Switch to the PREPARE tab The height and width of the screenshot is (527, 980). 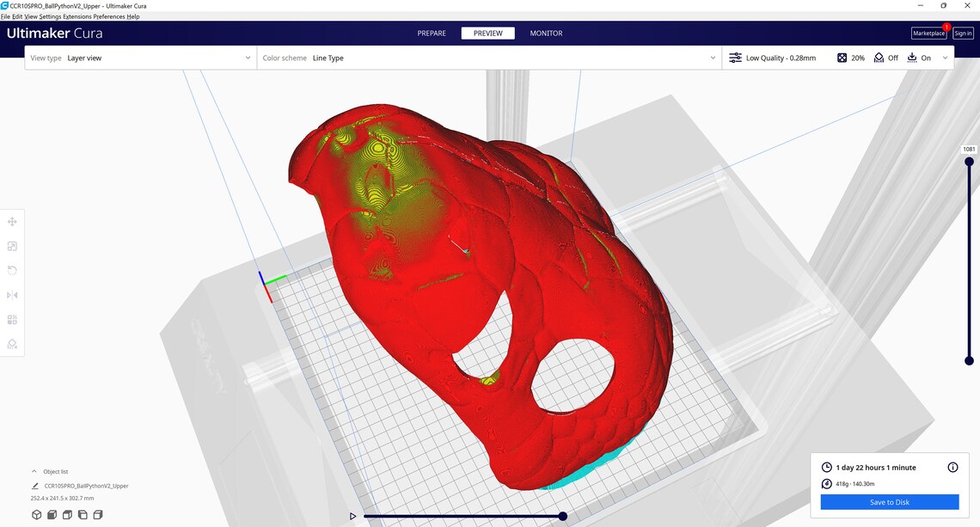432,33
